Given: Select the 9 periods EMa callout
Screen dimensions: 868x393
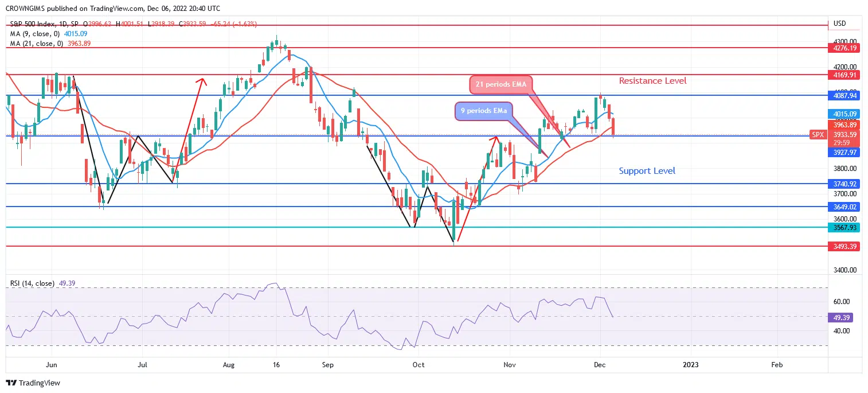Looking at the screenshot, I should coord(483,111).
